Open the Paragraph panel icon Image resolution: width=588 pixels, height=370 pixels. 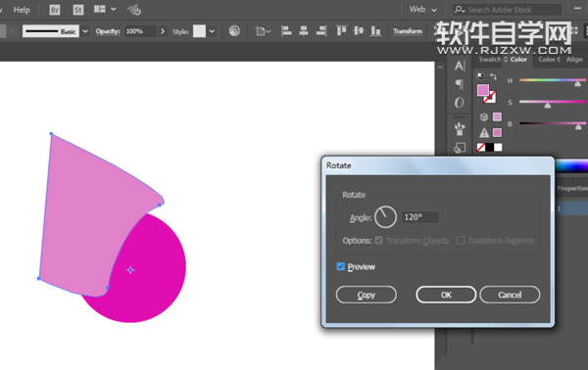(460, 84)
